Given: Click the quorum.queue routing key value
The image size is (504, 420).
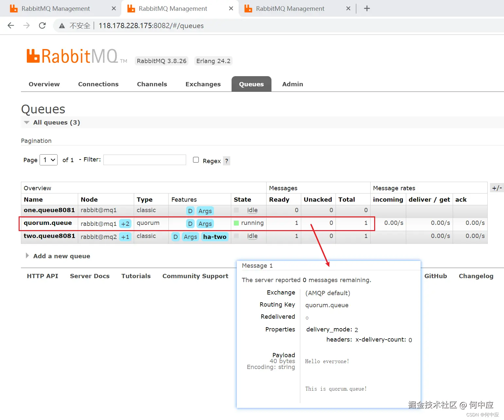Looking at the screenshot, I should point(327,305).
